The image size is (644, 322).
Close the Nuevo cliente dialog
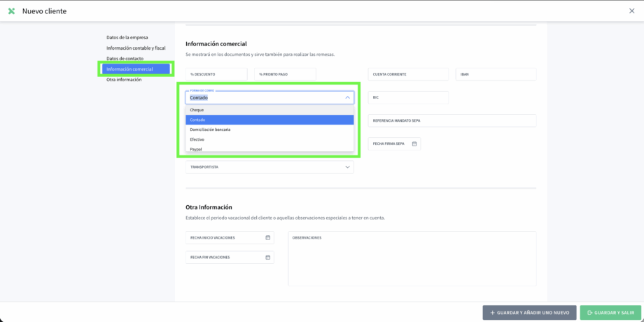(632, 11)
